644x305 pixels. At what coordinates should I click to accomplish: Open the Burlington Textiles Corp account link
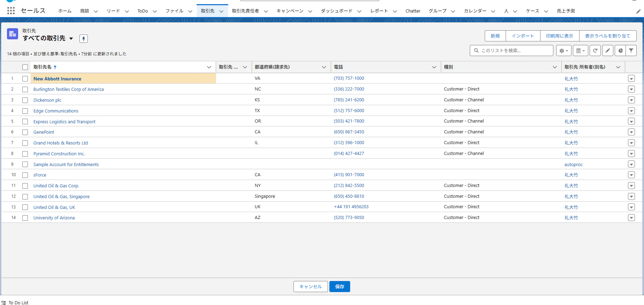tap(69, 89)
